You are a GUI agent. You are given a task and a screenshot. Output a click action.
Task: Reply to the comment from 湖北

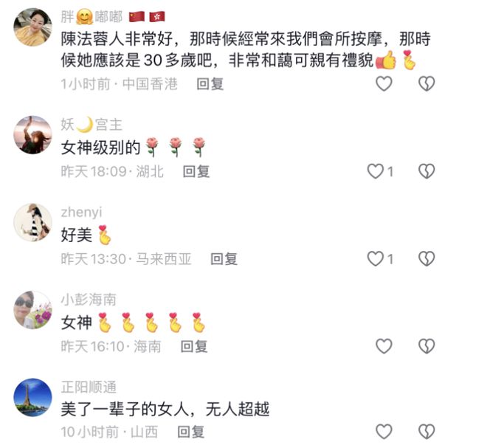tap(196, 171)
